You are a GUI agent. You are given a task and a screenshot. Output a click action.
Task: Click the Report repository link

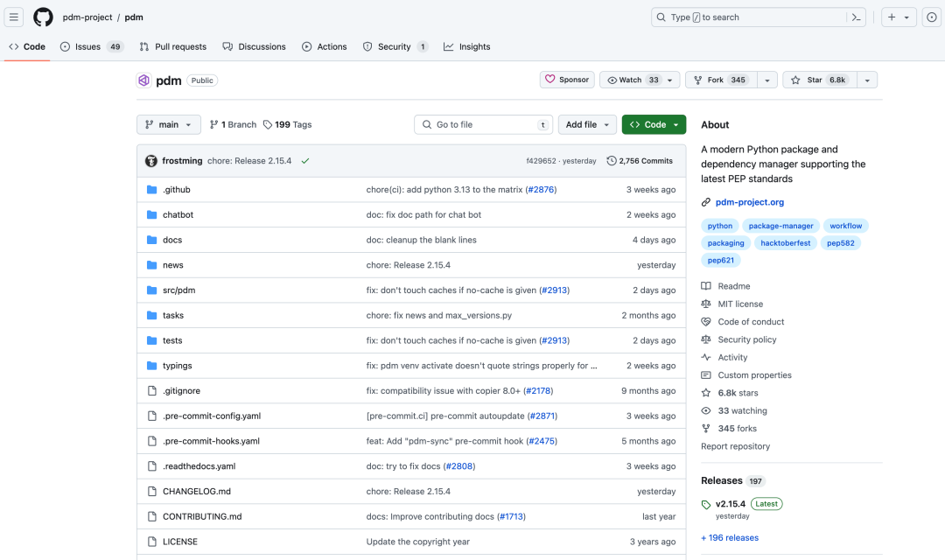point(735,446)
